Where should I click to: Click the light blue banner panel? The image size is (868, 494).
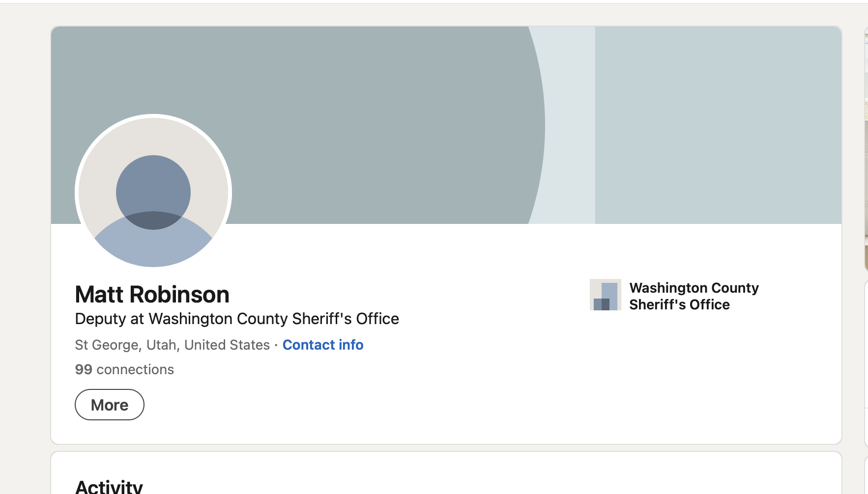tap(718, 125)
